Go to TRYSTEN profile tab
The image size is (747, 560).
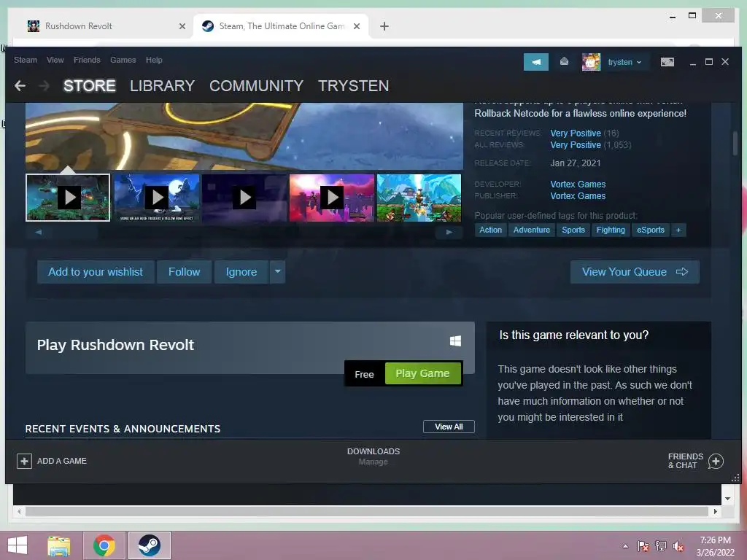(354, 86)
